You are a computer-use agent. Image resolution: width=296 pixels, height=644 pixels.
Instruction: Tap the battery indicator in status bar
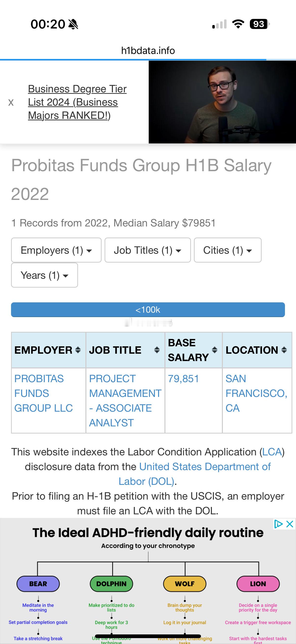pyautogui.click(x=260, y=24)
